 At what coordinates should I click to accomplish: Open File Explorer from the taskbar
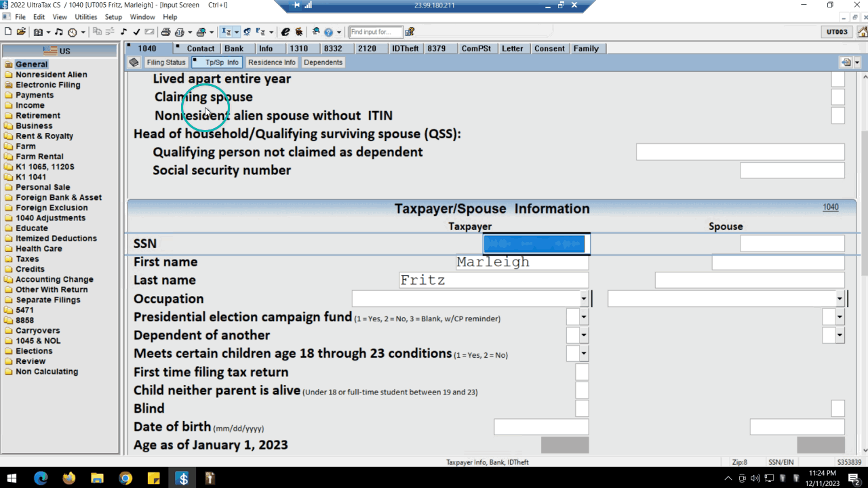tap(97, 478)
